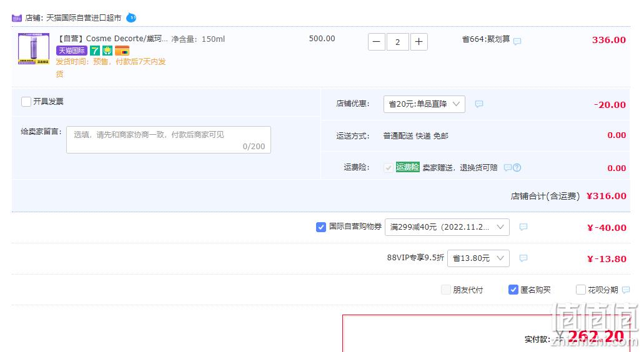Screen dimensions: 644x352
Task: Click the item subtotal 336.00
Action: coord(608,40)
